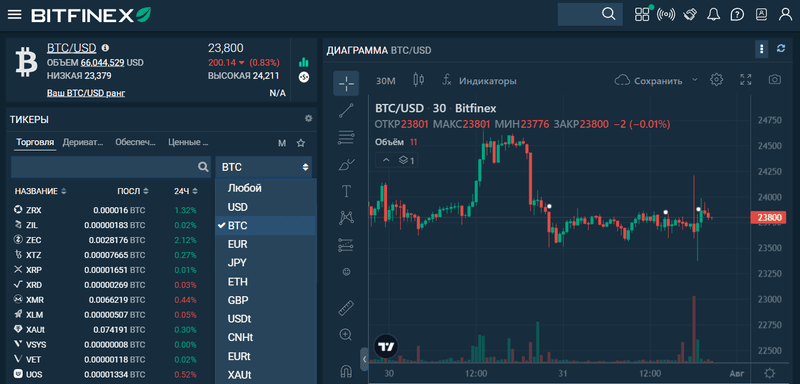Switch to the Торговля tab
Screen dimensions: 800x384
pyautogui.click(x=35, y=143)
